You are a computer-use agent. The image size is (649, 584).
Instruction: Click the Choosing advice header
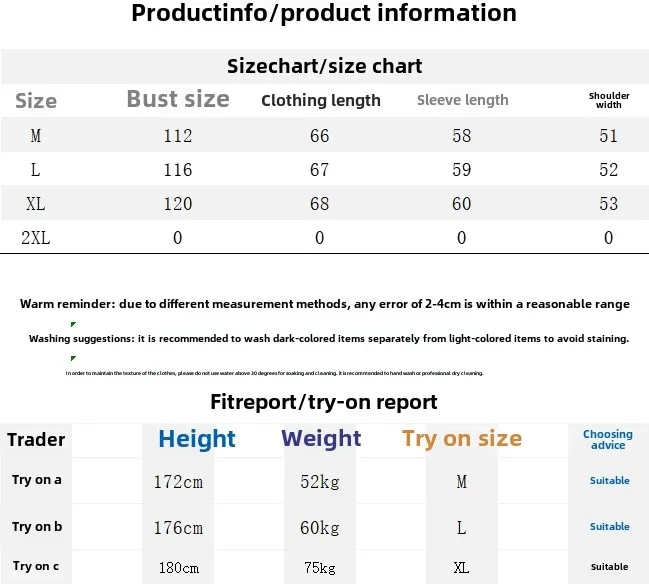(608, 440)
